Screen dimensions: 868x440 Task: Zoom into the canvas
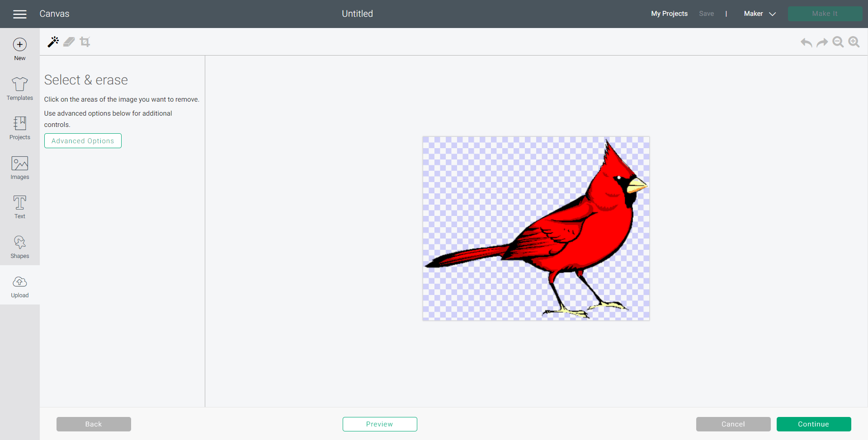point(854,42)
